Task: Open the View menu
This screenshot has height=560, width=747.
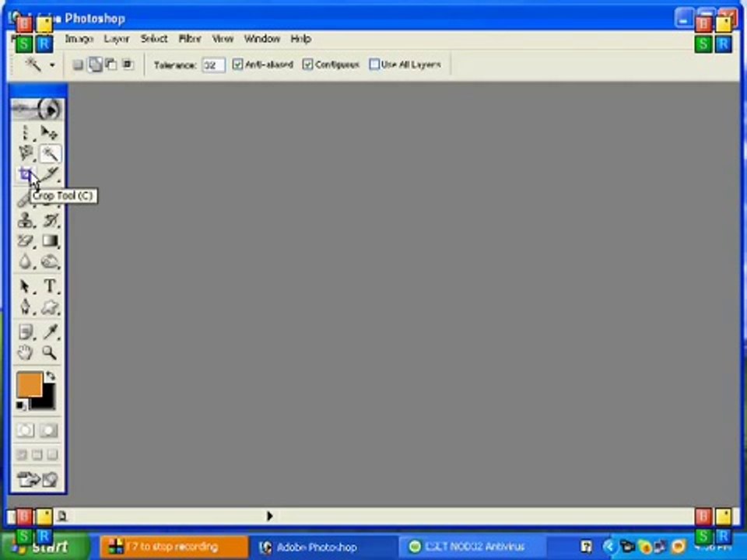Action: 223,39
